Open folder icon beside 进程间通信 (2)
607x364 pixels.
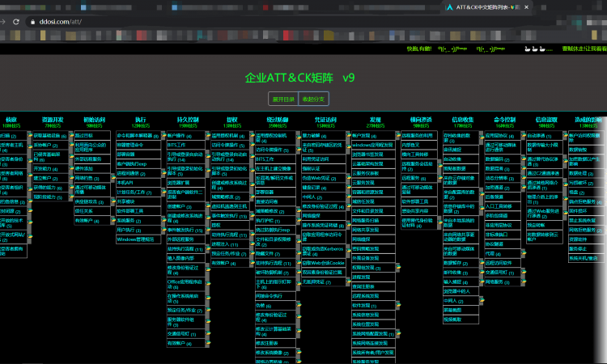pyautogui.click(x=163, y=174)
